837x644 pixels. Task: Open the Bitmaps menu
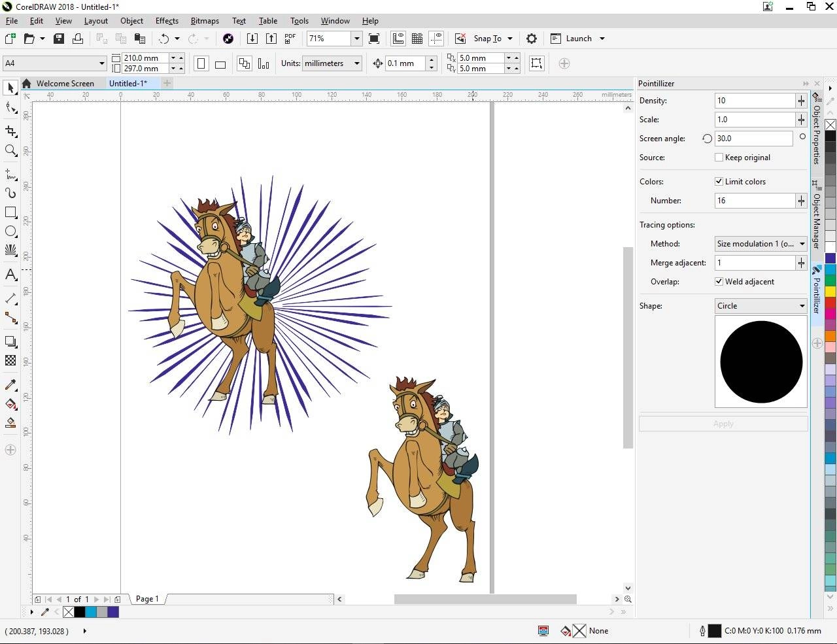[205, 21]
